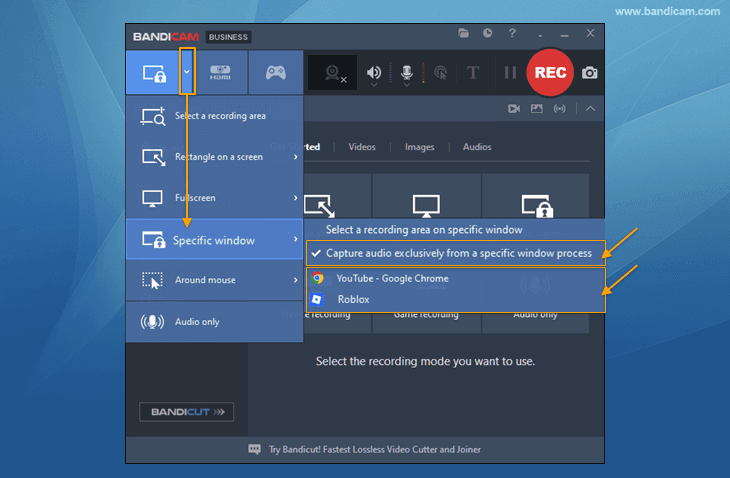Image resolution: width=730 pixels, height=478 pixels.
Task: Expand the arrow under the speaker icon
Action: 374,85
